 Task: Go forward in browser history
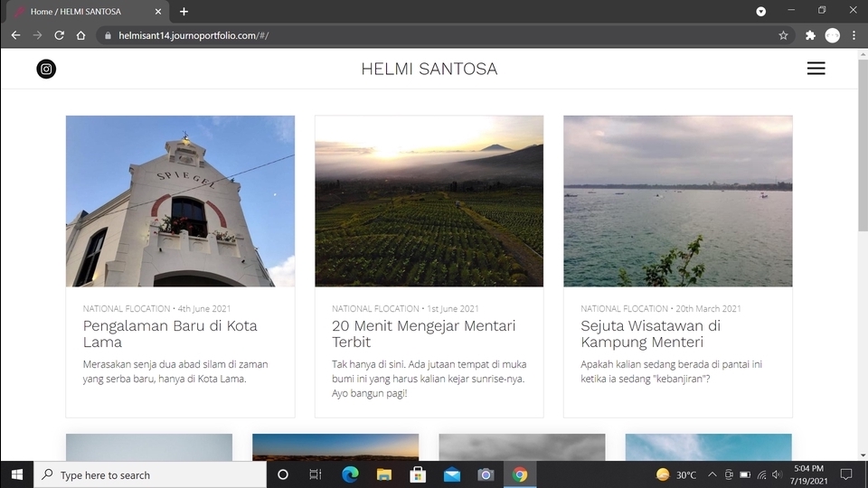click(x=37, y=35)
